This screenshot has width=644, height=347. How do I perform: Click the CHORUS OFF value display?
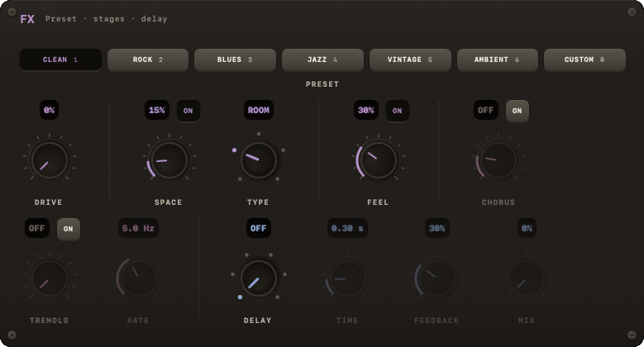(486, 110)
